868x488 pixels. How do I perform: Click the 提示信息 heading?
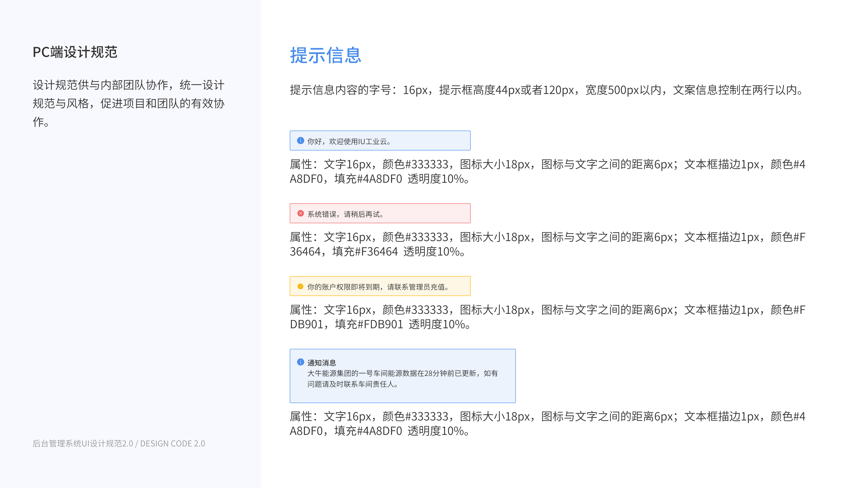tap(325, 55)
